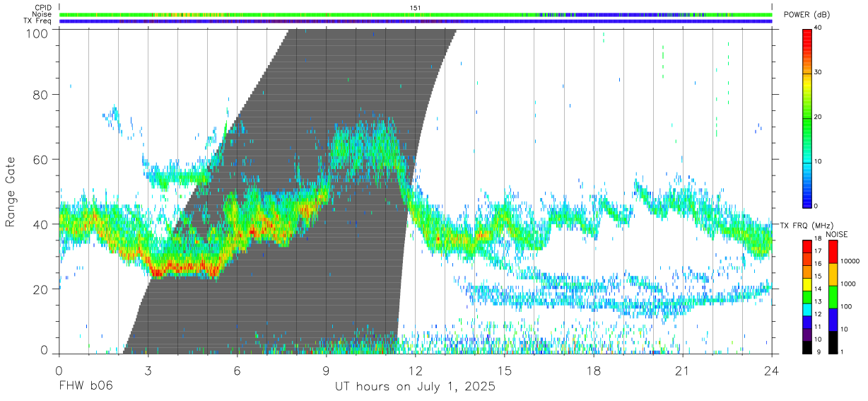
Task: Click the purple segment of the TX FRQ colorbar
Action: (807, 336)
